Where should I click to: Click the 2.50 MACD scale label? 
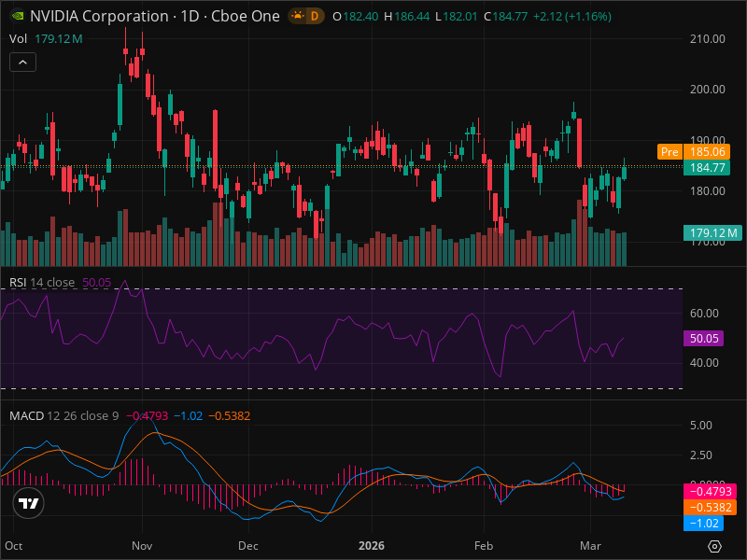point(701,455)
